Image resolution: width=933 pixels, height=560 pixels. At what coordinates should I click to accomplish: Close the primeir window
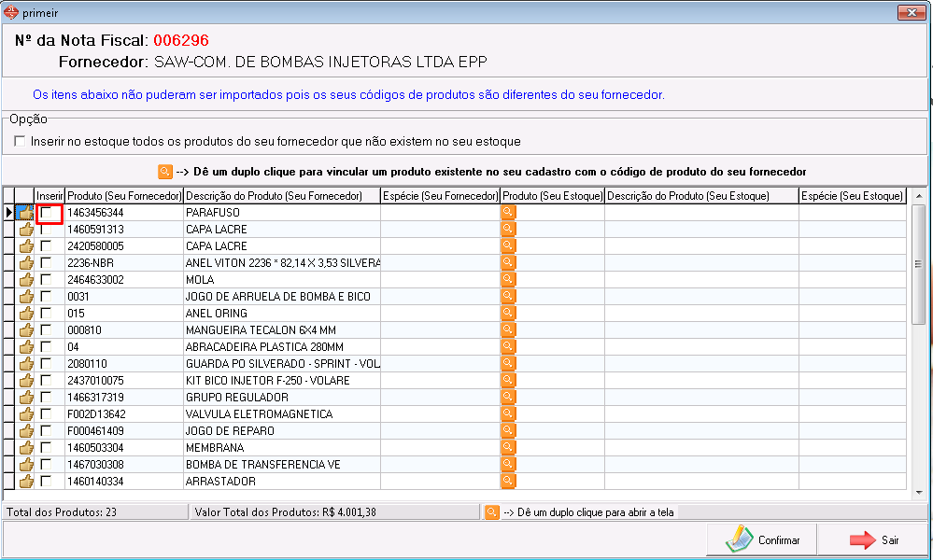(x=911, y=12)
